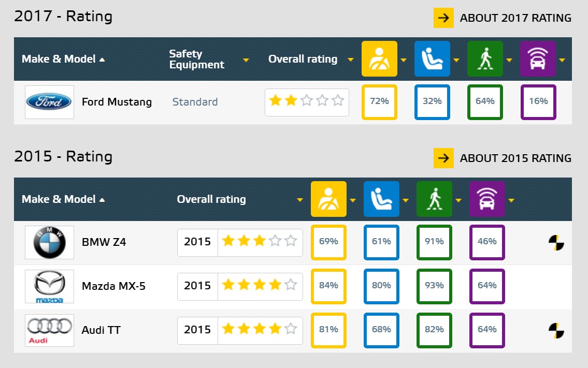Click the child occupant icon in 2017 table
This screenshot has width=588, height=368.
click(x=432, y=59)
